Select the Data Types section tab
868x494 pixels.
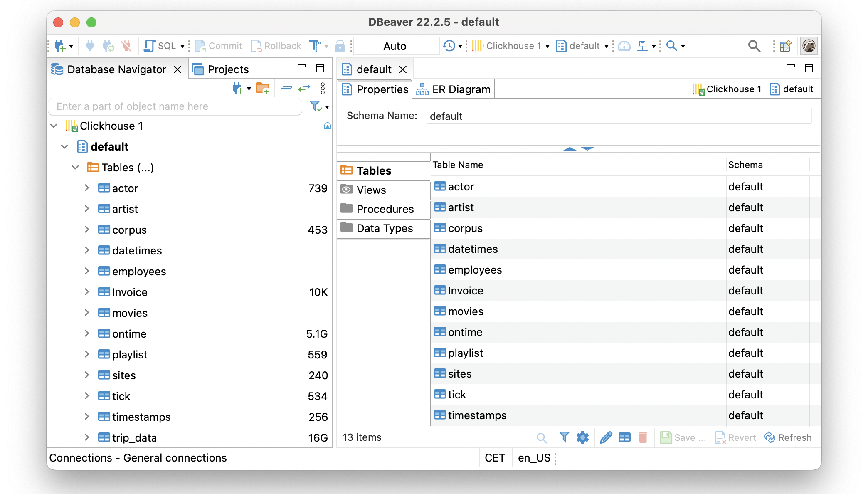[x=383, y=228]
